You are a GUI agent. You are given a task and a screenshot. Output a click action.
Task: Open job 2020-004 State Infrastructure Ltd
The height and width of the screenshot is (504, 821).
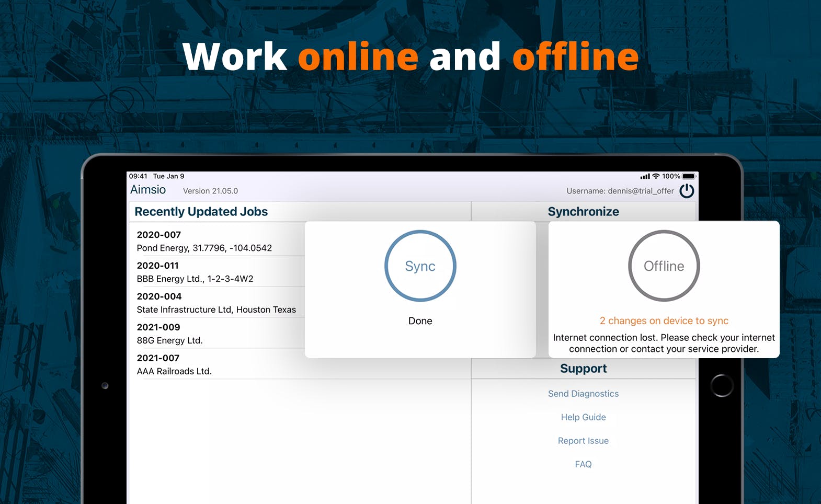pos(218,303)
